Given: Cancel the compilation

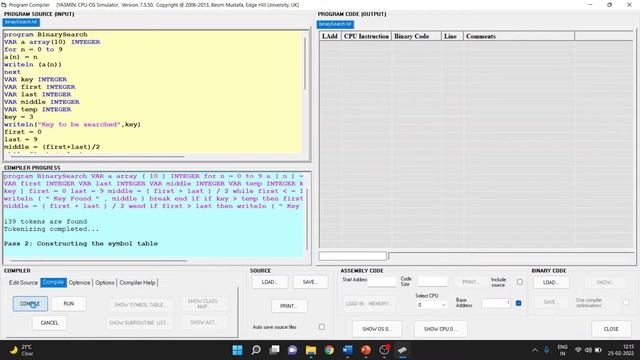Looking at the screenshot, I should click(49, 323).
